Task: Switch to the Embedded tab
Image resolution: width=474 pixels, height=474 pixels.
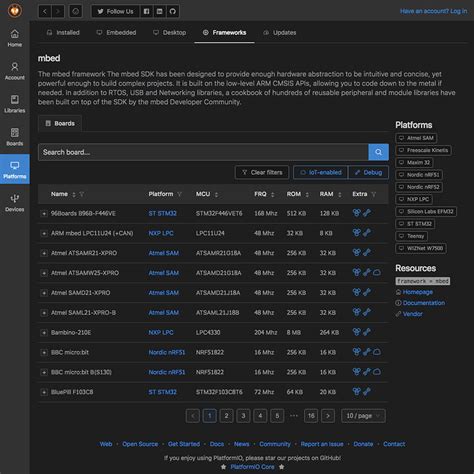Action: point(116,32)
